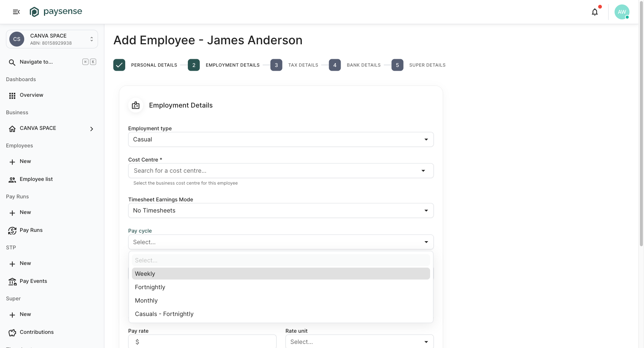Screen dimensions: 644x348
Task: Select New under Super
Action: point(25,314)
